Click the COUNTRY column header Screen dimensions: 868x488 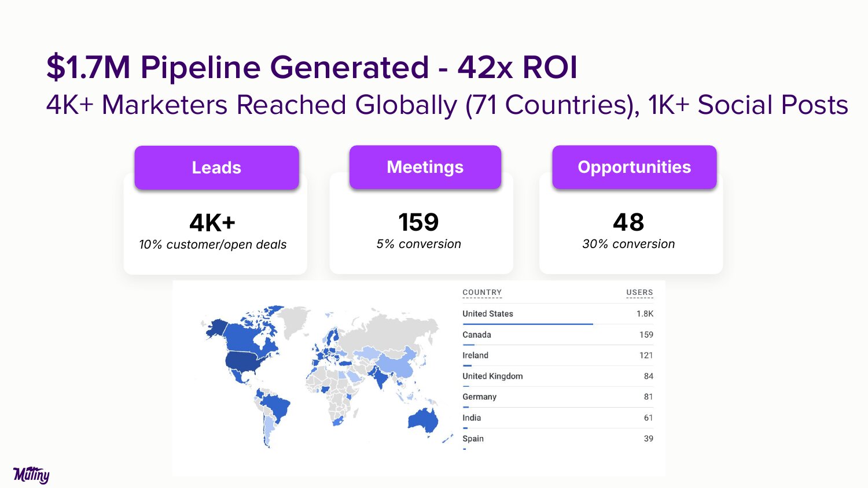tap(482, 293)
